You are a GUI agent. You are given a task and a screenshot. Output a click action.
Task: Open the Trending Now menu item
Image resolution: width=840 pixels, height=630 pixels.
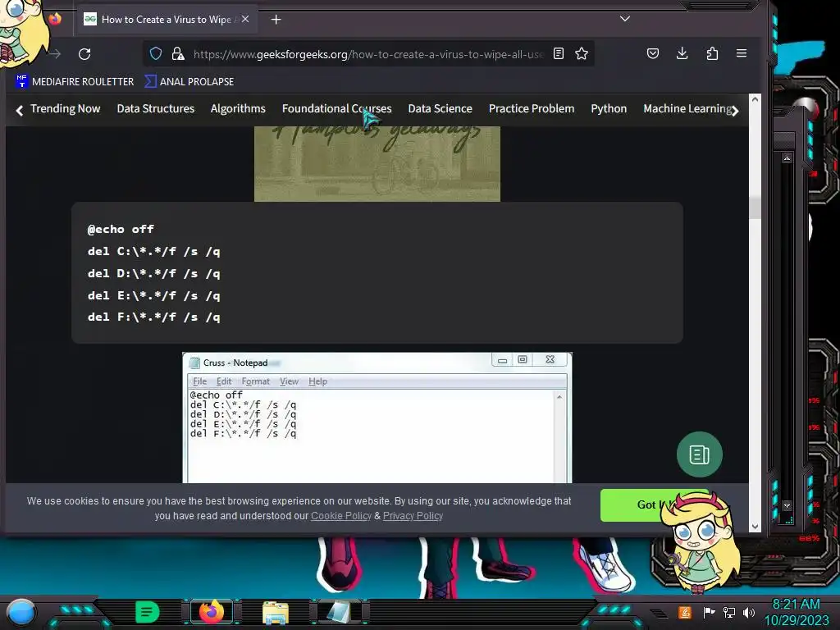click(x=66, y=109)
